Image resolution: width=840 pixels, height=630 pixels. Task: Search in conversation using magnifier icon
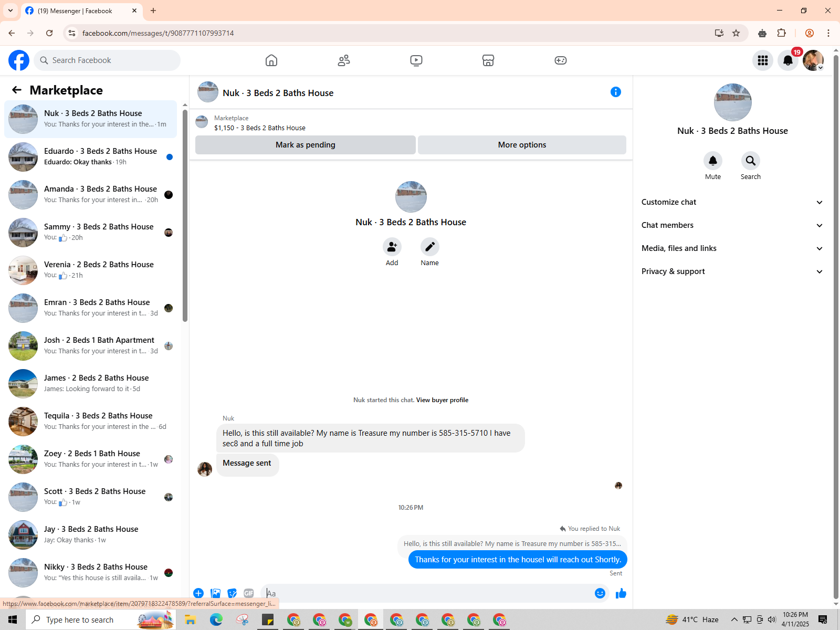(751, 161)
